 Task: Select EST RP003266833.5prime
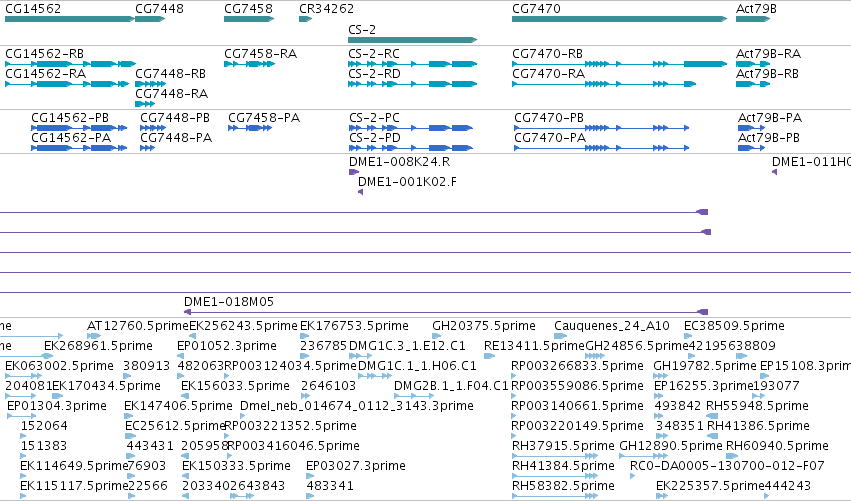(513, 376)
